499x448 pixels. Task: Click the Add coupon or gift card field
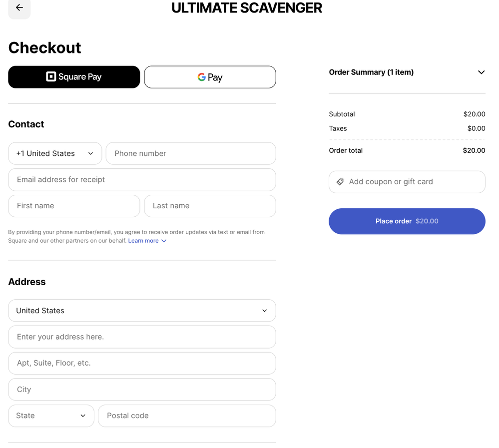tap(414, 182)
